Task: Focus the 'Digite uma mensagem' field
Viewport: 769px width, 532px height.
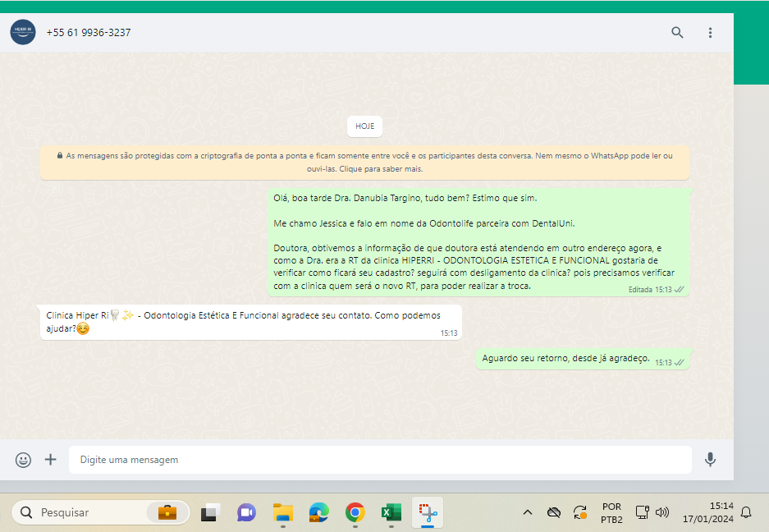Action: [x=379, y=460]
